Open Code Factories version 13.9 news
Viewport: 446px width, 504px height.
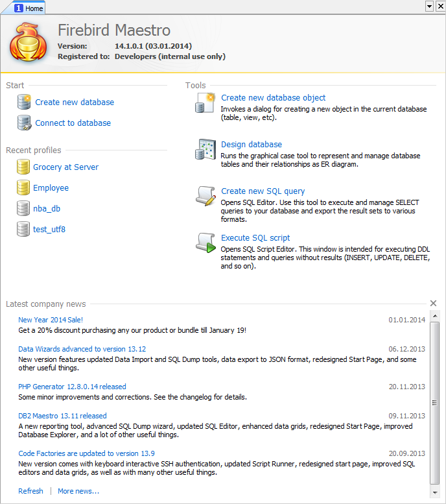[x=86, y=453]
